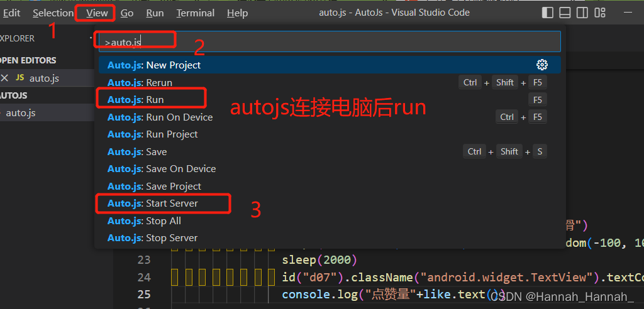
Task: Toggle the primary side bar layout icon
Action: [x=548, y=13]
